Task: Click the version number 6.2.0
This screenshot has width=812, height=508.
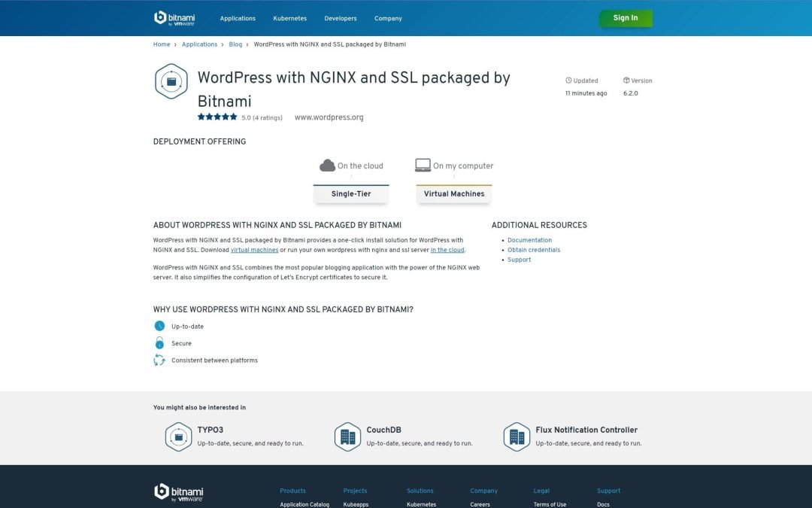Action: point(630,93)
